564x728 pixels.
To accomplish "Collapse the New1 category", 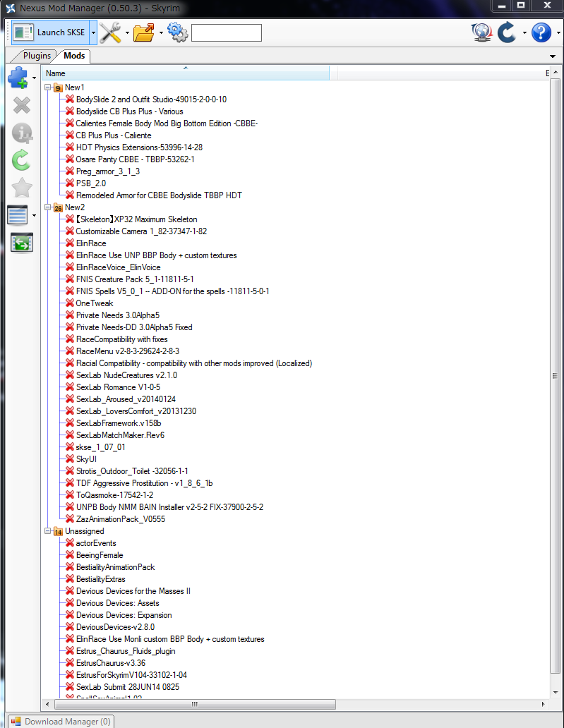I will click(x=47, y=87).
